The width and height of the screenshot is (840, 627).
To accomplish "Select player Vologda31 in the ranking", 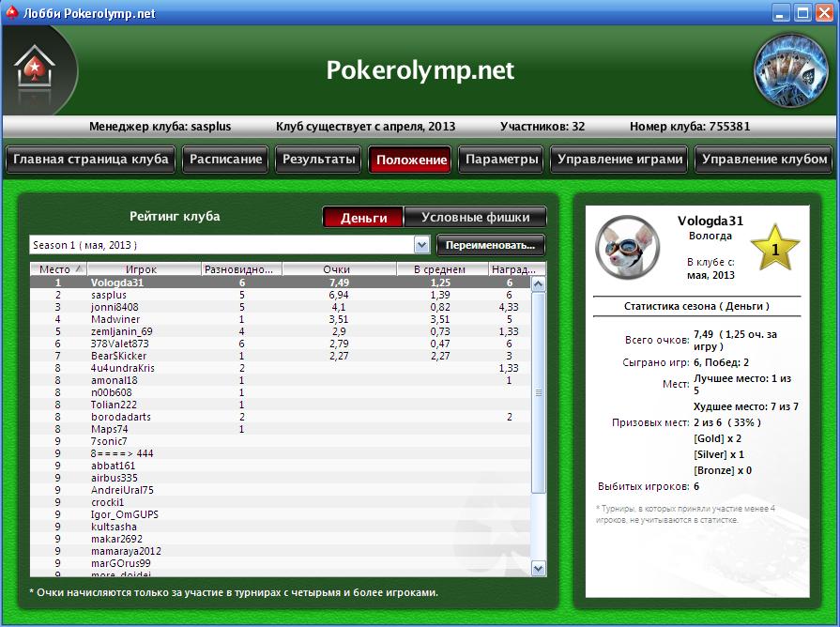I will 281,283.
